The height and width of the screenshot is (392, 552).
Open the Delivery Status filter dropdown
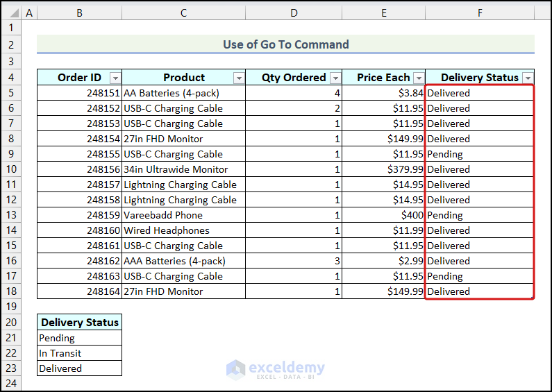point(528,78)
